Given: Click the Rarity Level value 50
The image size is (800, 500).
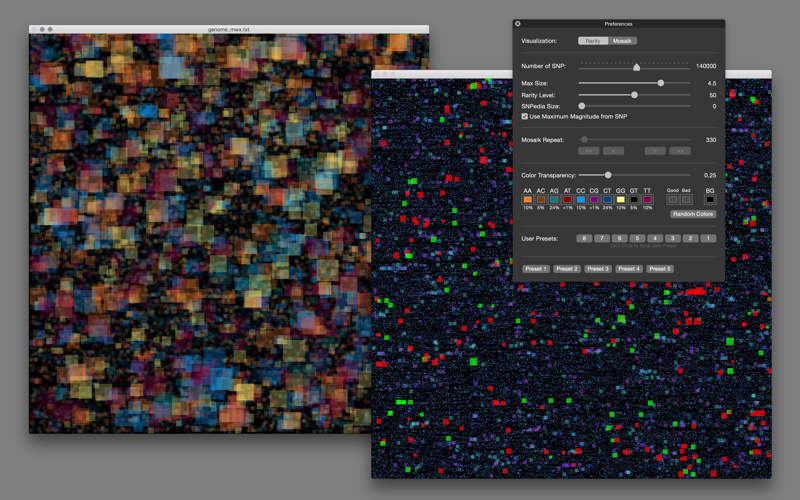Looking at the screenshot, I should pos(713,95).
